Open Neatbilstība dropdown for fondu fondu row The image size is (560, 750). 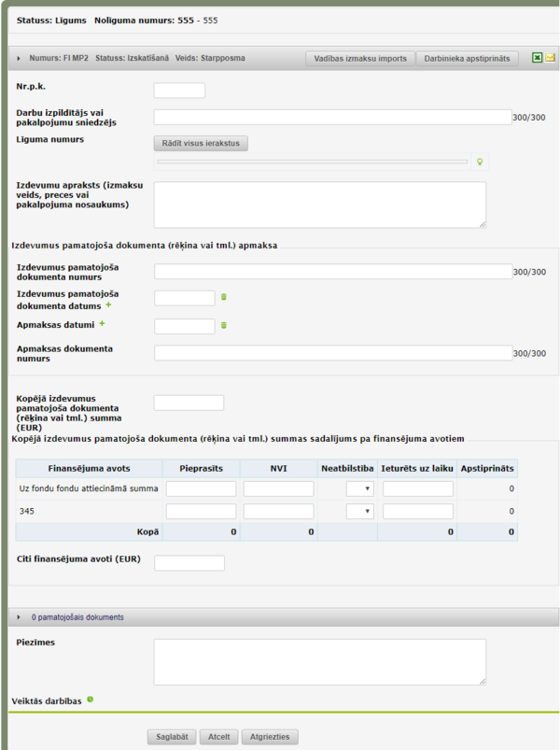click(x=359, y=488)
